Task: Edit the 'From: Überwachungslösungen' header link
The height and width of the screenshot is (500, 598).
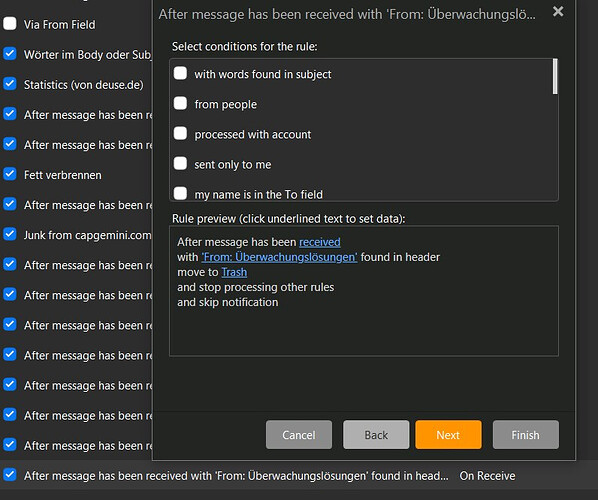Action: [279, 257]
